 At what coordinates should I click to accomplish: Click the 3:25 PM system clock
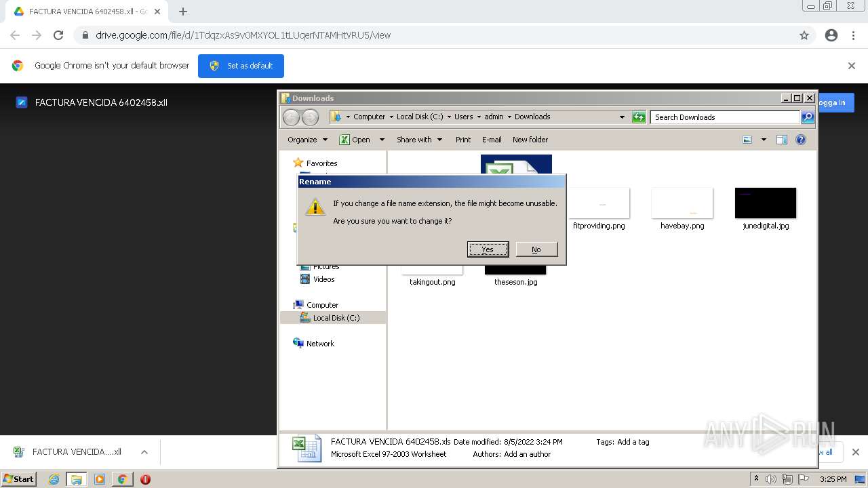pyautogui.click(x=833, y=479)
